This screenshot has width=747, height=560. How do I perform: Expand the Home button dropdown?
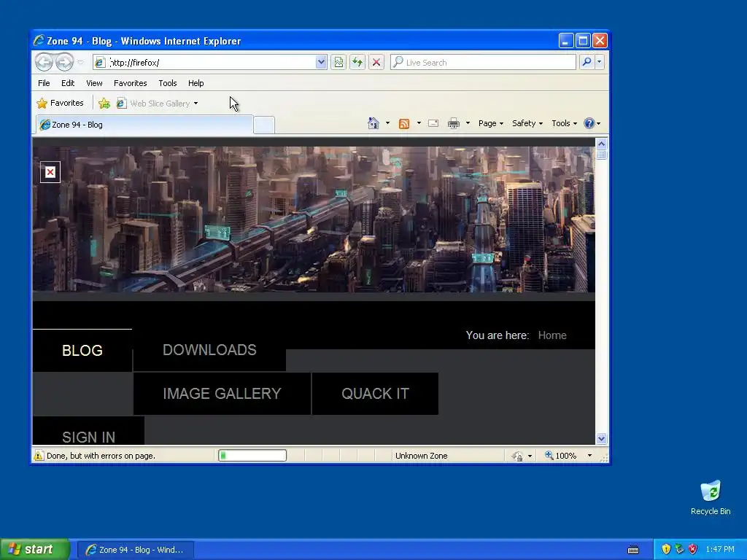[387, 123]
